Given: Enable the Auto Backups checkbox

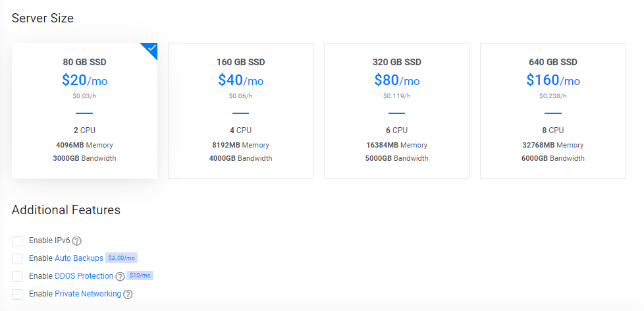Looking at the screenshot, I should coord(17,259).
